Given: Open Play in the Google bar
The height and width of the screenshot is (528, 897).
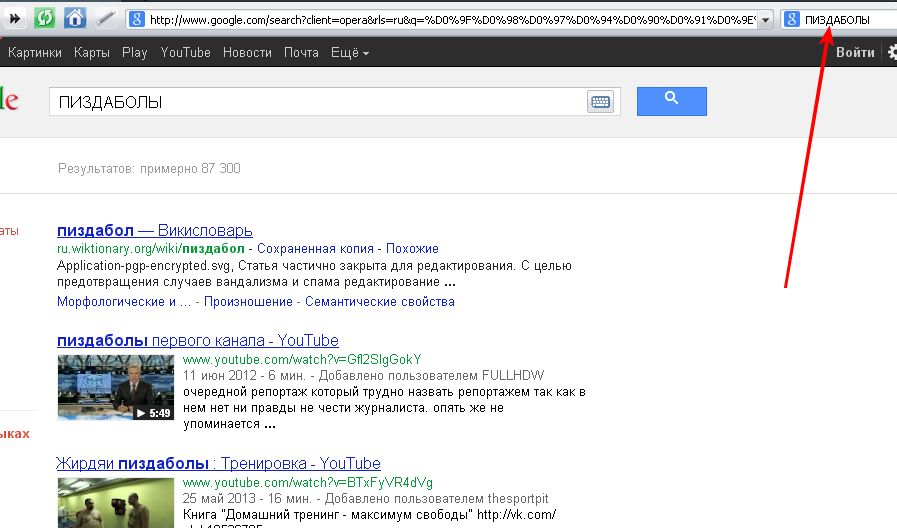Looking at the screenshot, I should point(134,53).
